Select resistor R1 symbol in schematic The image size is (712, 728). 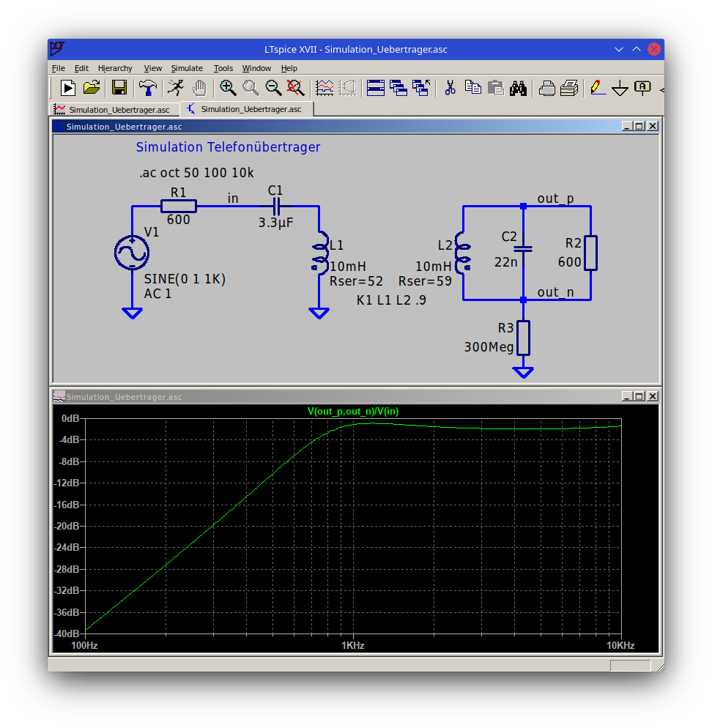(178, 206)
